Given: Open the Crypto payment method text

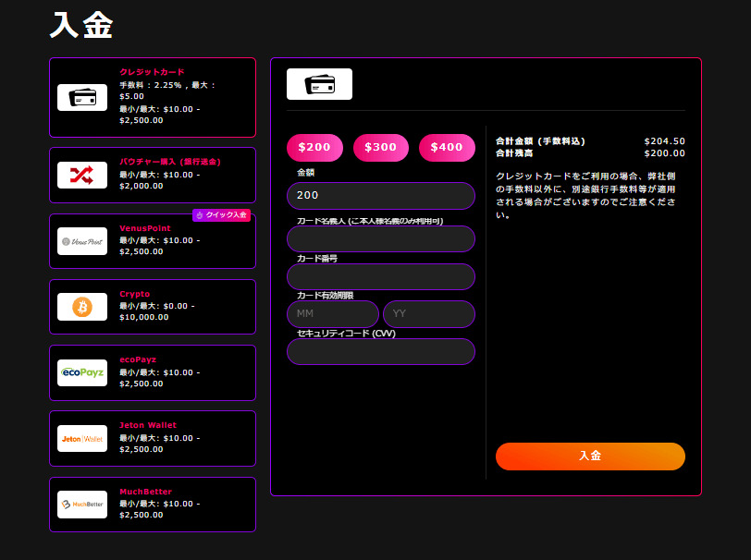Looking at the screenshot, I should (135, 294).
